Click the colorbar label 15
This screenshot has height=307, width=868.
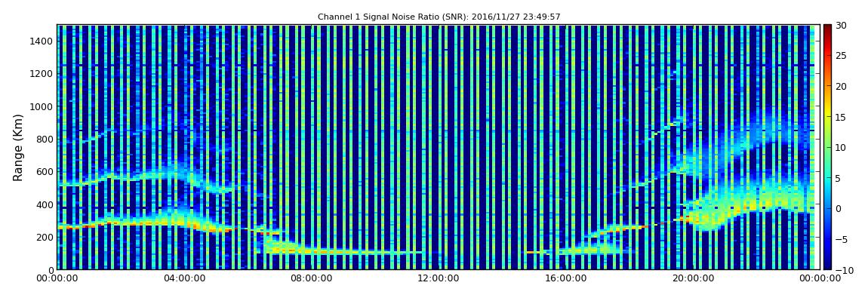(842, 117)
